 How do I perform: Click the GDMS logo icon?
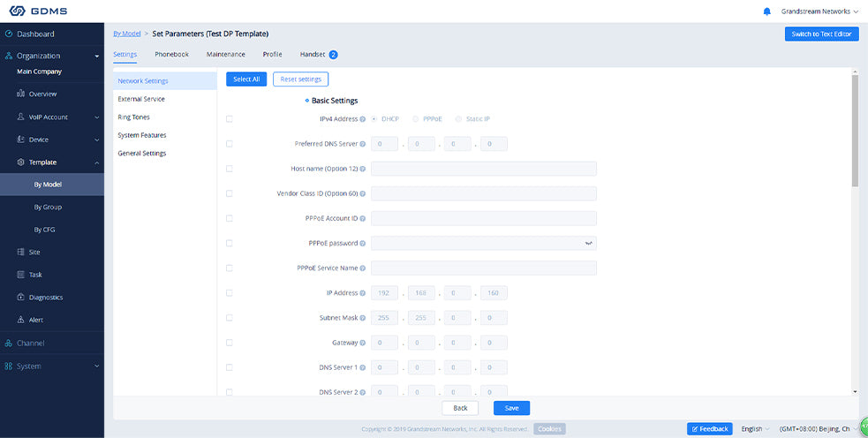point(18,11)
